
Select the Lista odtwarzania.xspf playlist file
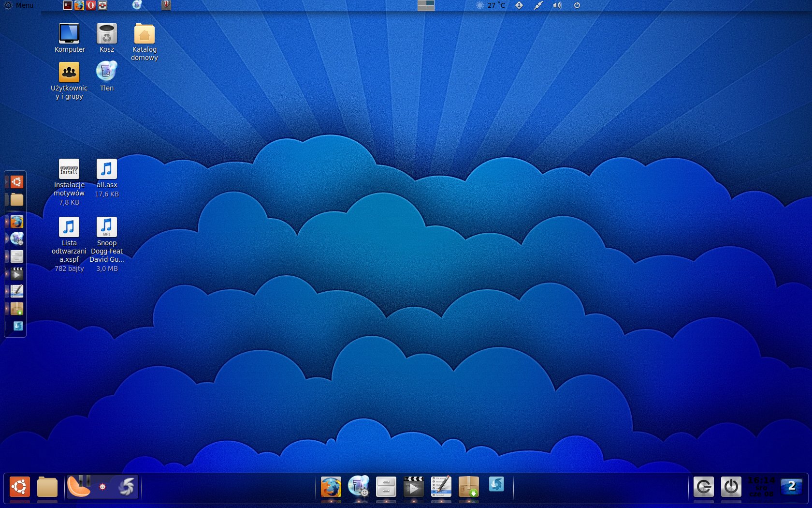(69, 244)
